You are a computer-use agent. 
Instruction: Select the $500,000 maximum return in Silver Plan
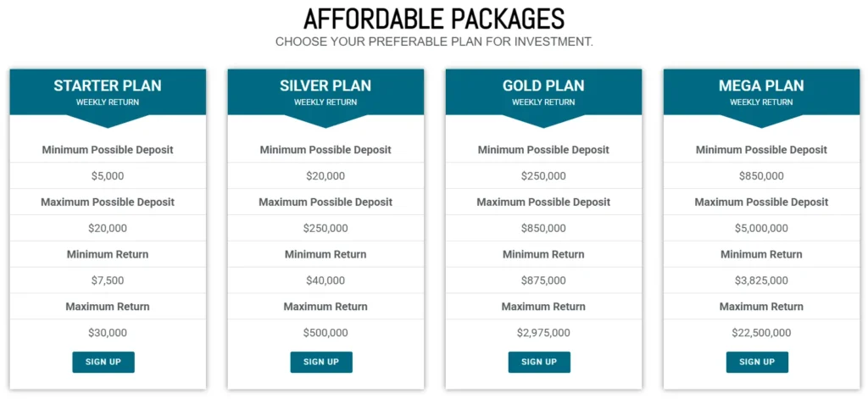click(325, 333)
